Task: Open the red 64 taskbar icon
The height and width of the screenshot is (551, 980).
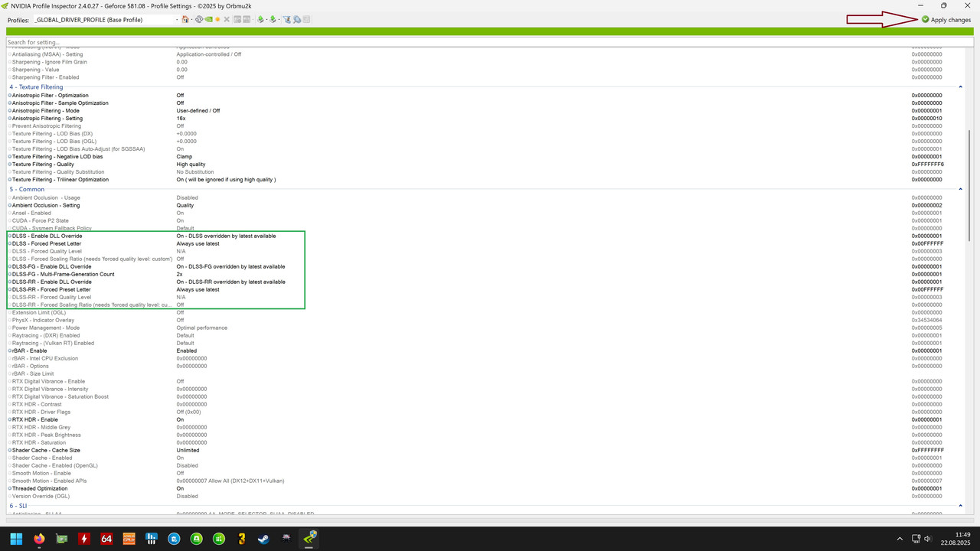Action: click(106, 539)
